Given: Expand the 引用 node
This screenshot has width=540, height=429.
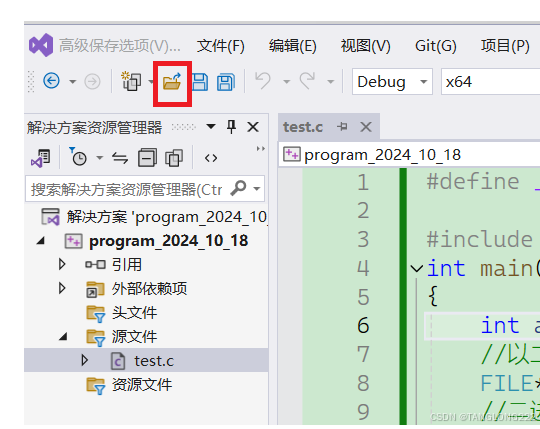Looking at the screenshot, I should [x=62, y=264].
